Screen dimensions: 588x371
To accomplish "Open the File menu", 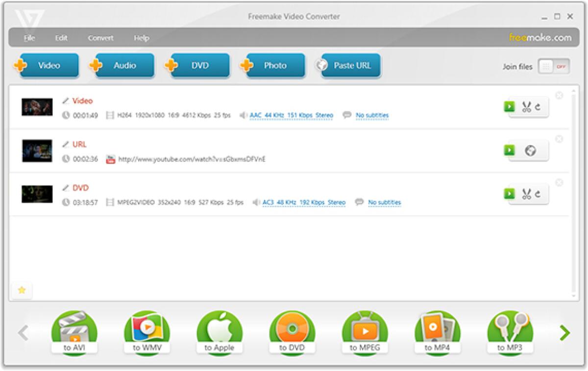I will (29, 38).
